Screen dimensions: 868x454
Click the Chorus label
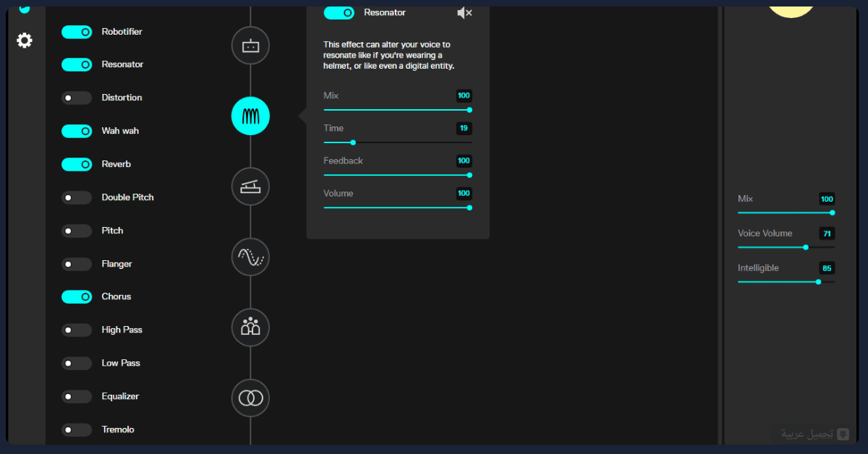coord(116,296)
